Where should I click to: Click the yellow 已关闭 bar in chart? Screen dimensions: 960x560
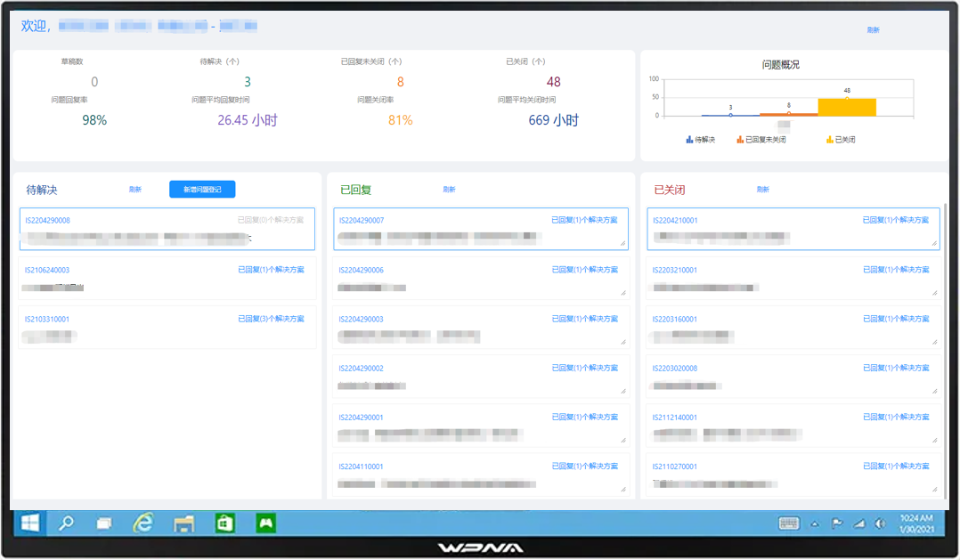coord(847,107)
